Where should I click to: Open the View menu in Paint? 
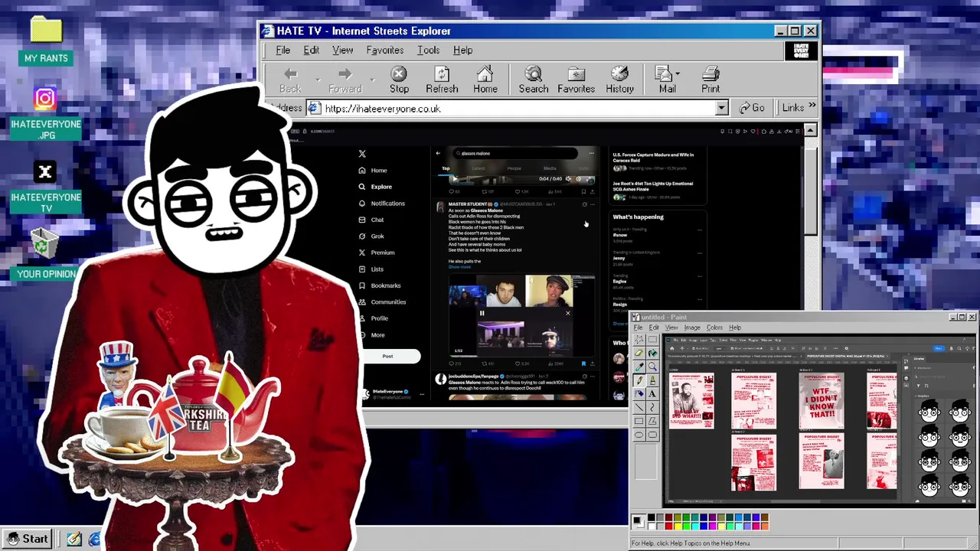pyautogui.click(x=671, y=328)
